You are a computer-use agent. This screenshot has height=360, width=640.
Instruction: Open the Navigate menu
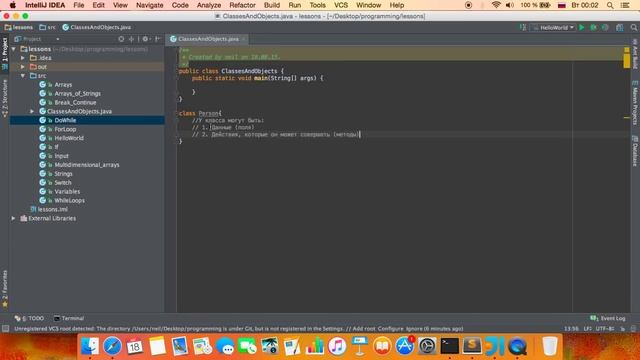click(149, 5)
